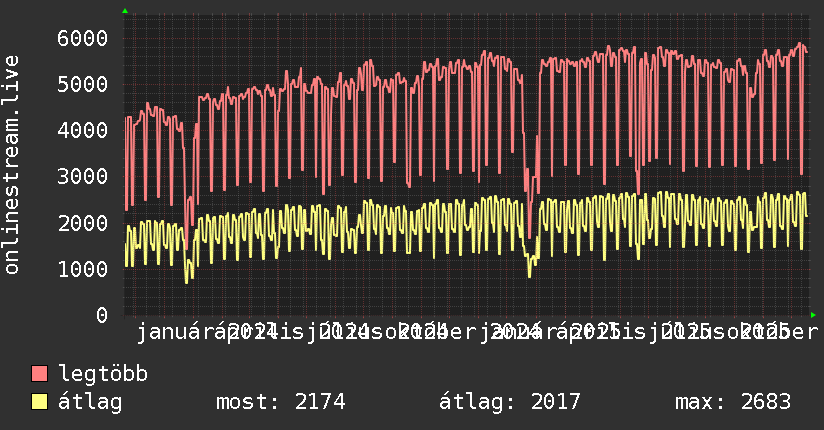The height and width of the screenshot is (430, 824).
Task: Click the green arrow ending the x-axis
Action: (813, 315)
